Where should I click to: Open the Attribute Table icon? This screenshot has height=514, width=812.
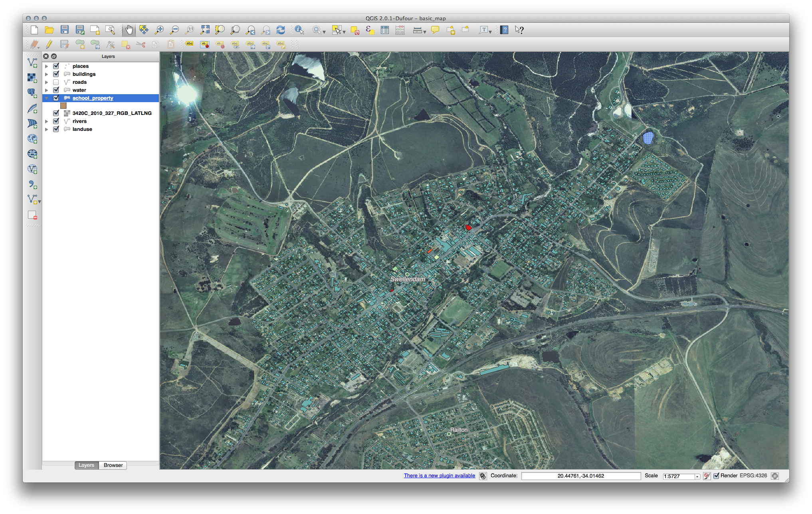[384, 30]
